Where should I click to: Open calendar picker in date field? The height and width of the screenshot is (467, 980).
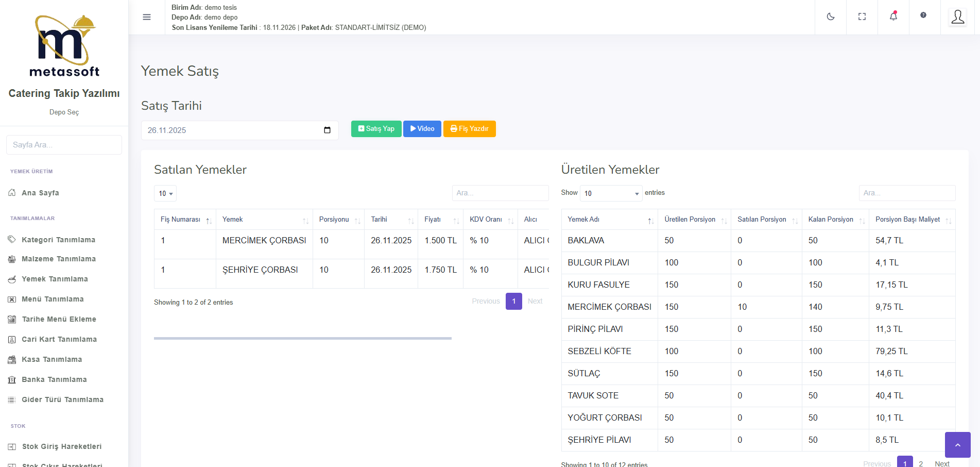[x=327, y=130]
